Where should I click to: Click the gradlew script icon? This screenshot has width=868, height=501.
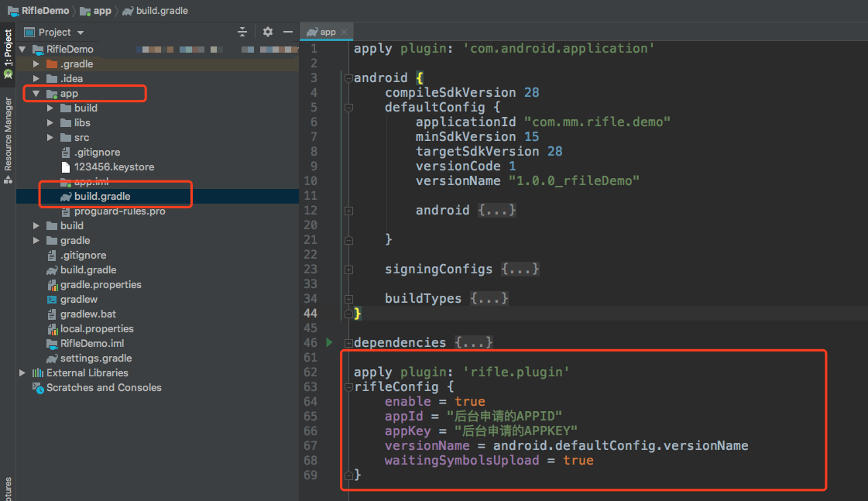coord(52,300)
